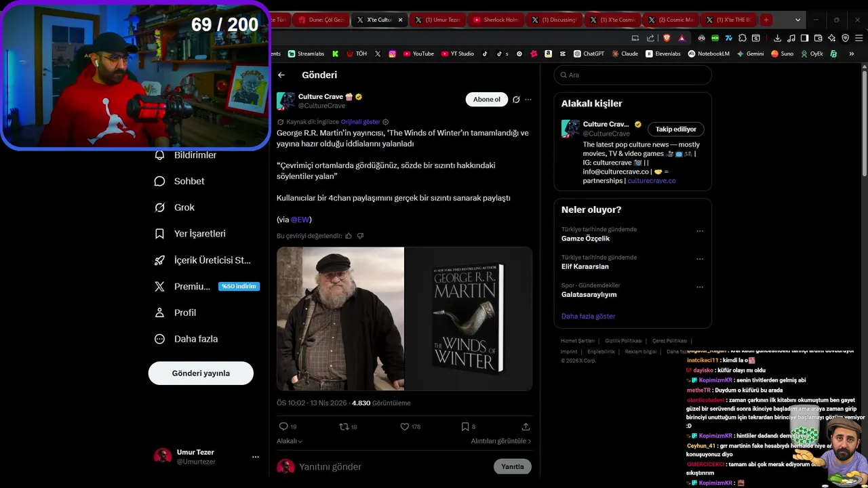Open a new browser tab
The height and width of the screenshot is (488, 868).
766,20
